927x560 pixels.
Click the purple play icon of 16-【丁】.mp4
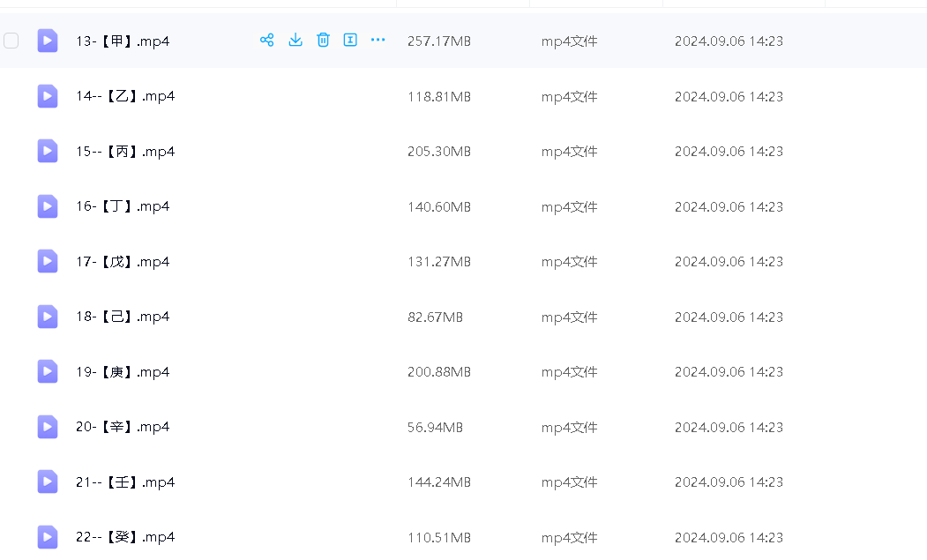tap(48, 206)
